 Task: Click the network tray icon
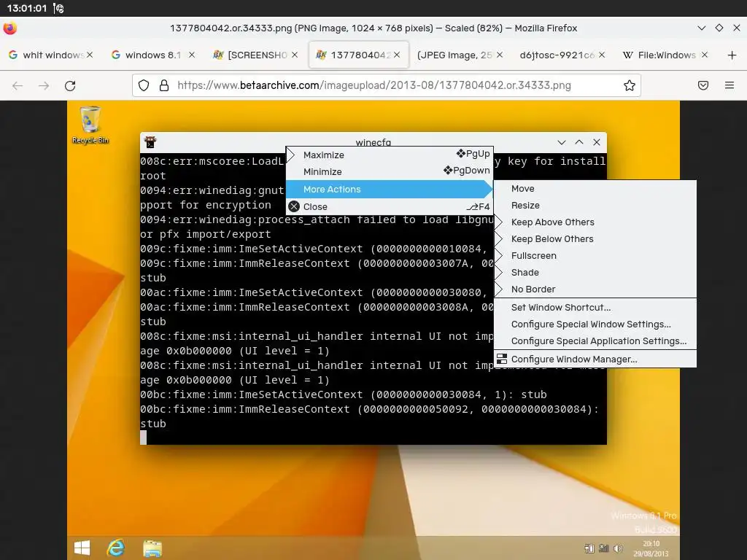point(604,548)
